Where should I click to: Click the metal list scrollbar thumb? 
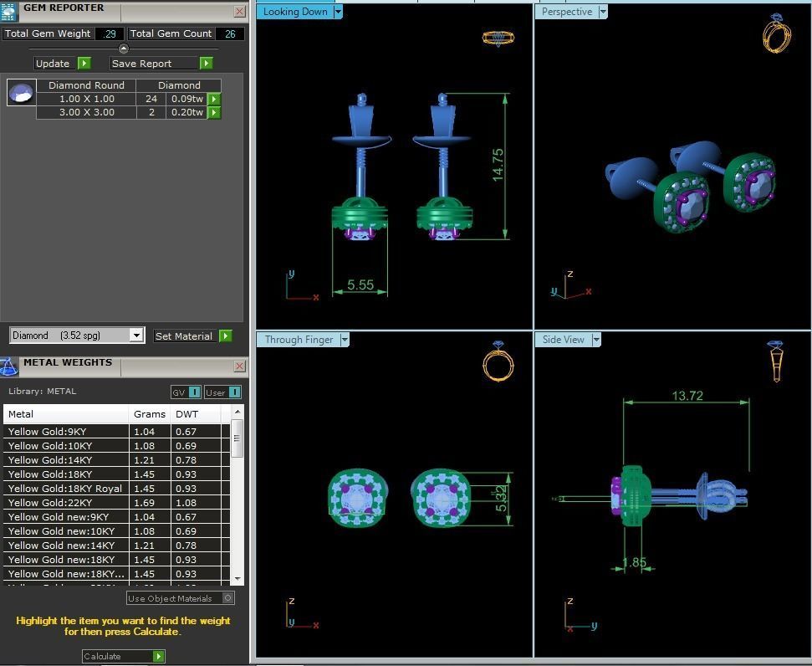[237, 438]
